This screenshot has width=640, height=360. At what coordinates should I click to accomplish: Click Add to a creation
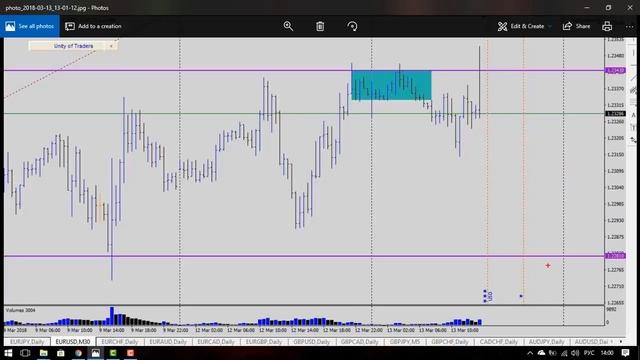[93, 26]
